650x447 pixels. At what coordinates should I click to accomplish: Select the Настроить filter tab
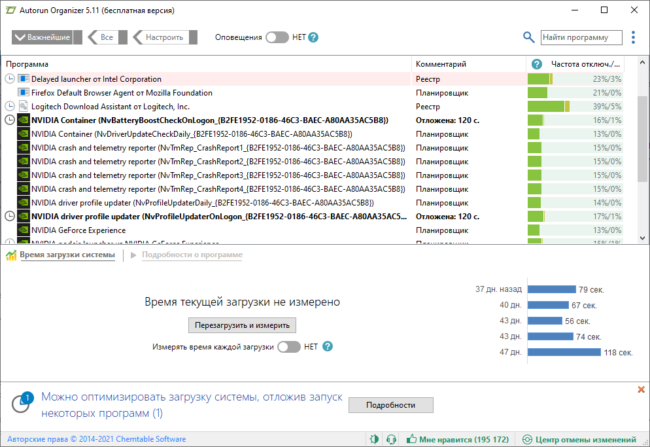point(165,37)
